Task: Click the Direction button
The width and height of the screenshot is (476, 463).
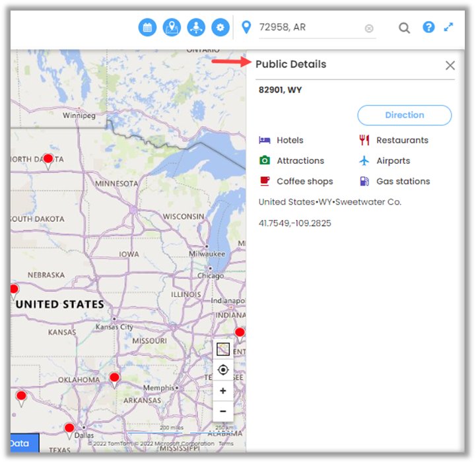Action: coord(404,115)
